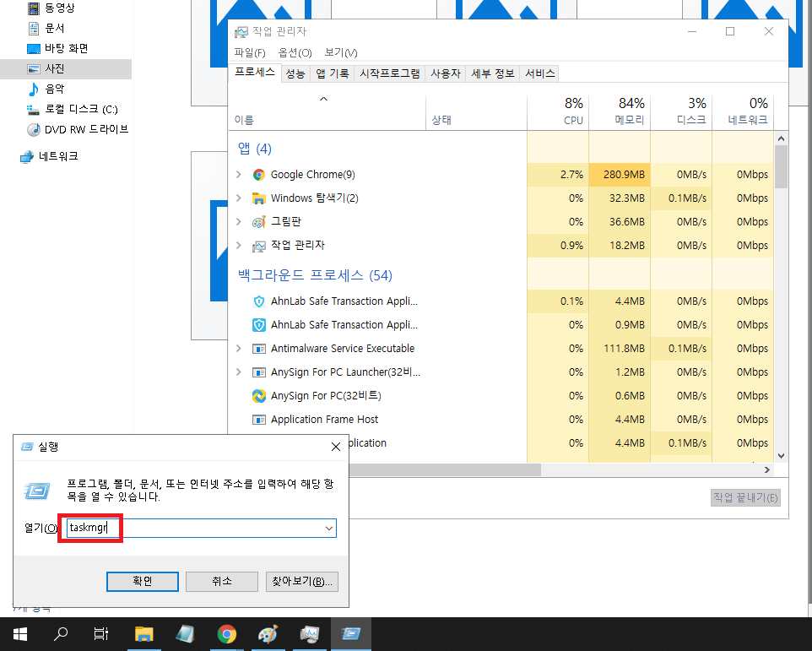Switch to 앱 기록 tab
This screenshot has height=651, width=812.
(x=333, y=73)
